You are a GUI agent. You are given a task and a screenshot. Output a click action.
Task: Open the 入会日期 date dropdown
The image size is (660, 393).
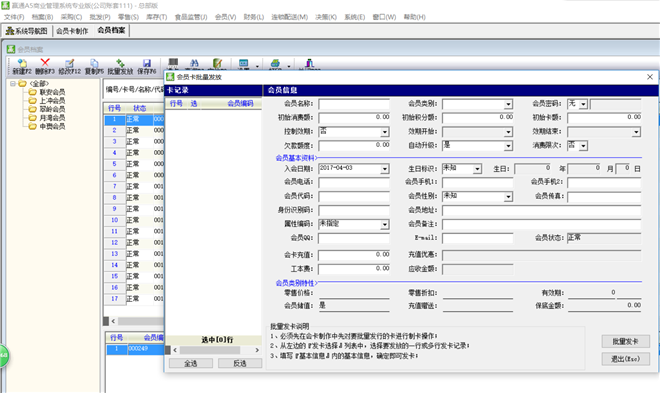click(384, 169)
